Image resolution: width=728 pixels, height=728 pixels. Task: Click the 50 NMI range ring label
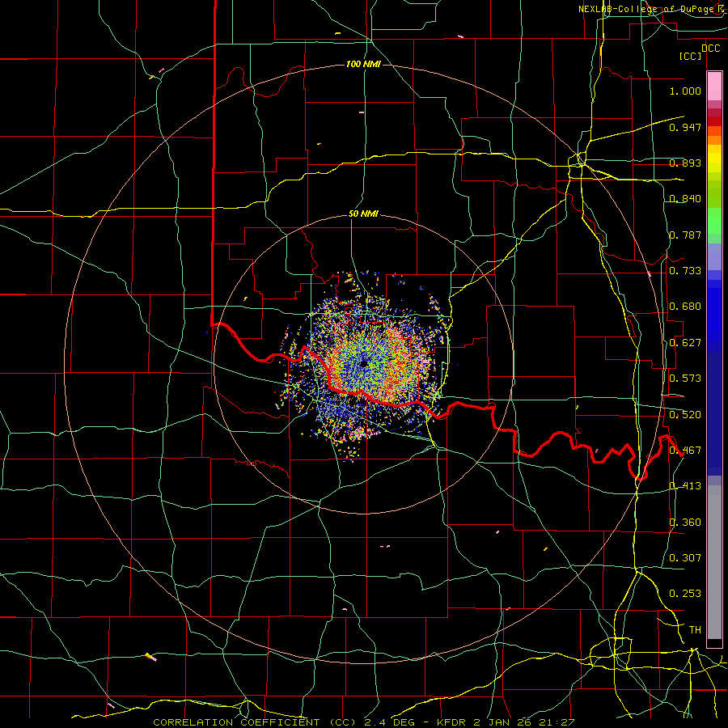point(363,214)
